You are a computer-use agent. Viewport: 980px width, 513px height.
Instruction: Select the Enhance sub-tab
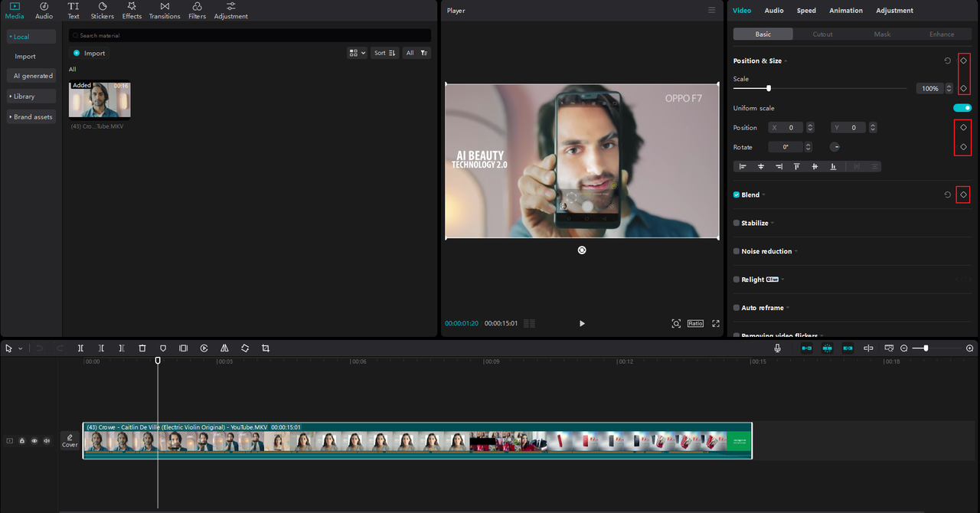point(942,34)
